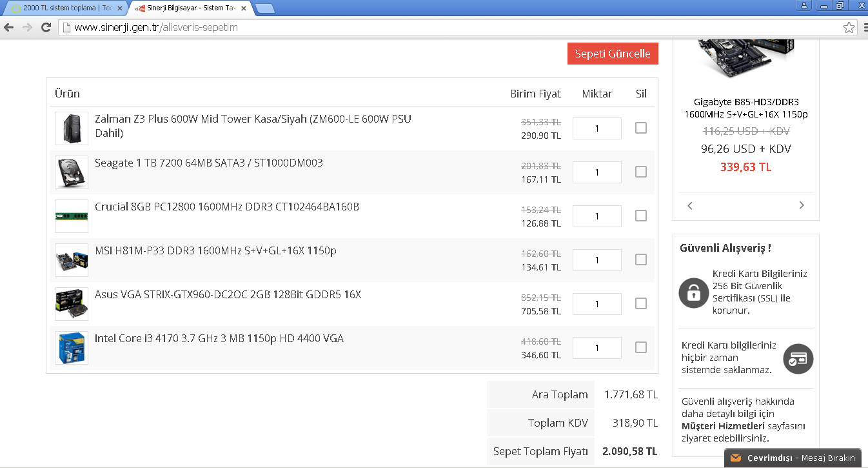Tick the Sil checkbox for Seagate 1 TB
The width and height of the screenshot is (868, 468).
click(x=640, y=172)
